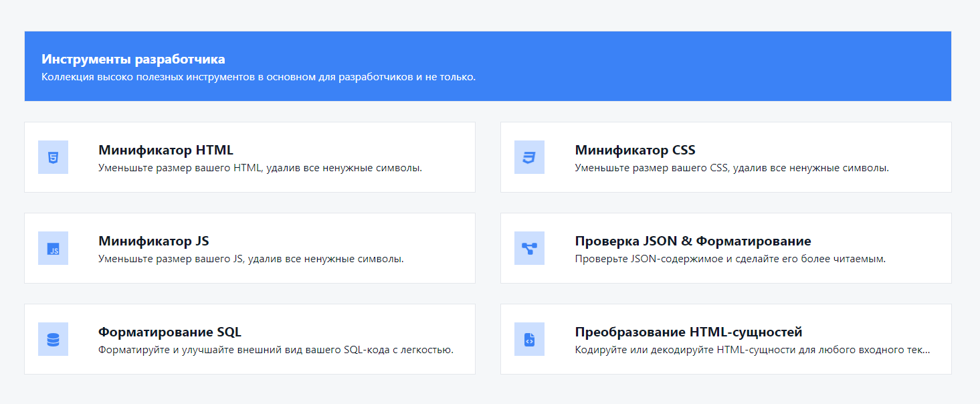Click the JS icon for Минификатор JS

point(53,248)
